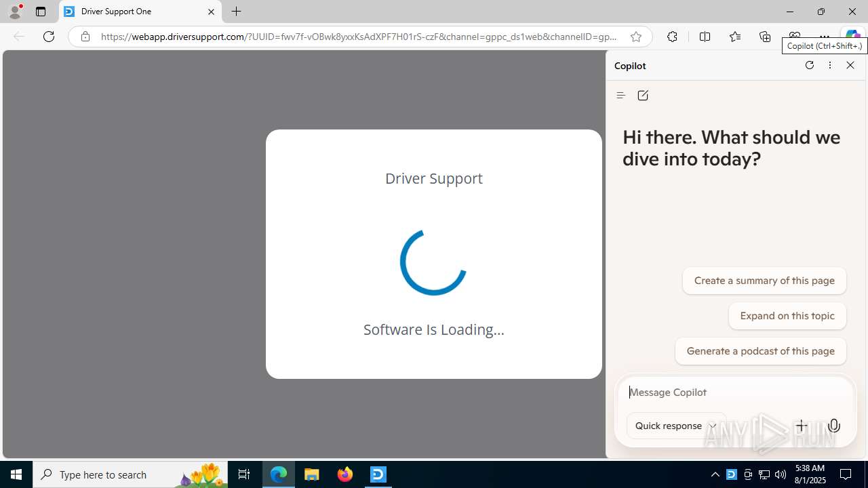Image resolution: width=868 pixels, height=488 pixels.
Task: View site information lock icon
Action: [x=85, y=37]
